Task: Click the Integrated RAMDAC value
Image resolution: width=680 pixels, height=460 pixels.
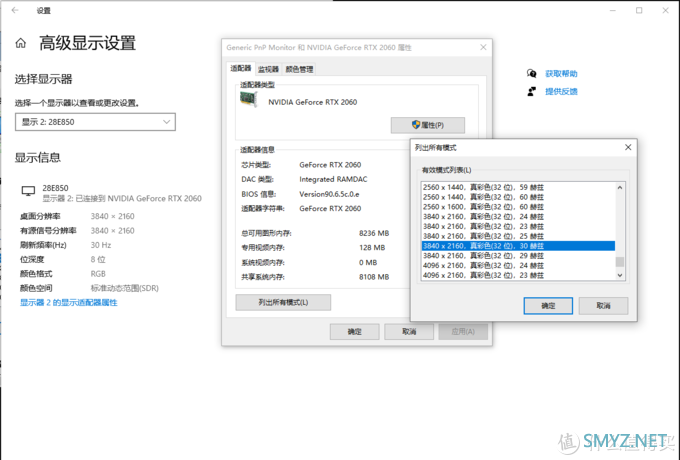Action: [333, 179]
